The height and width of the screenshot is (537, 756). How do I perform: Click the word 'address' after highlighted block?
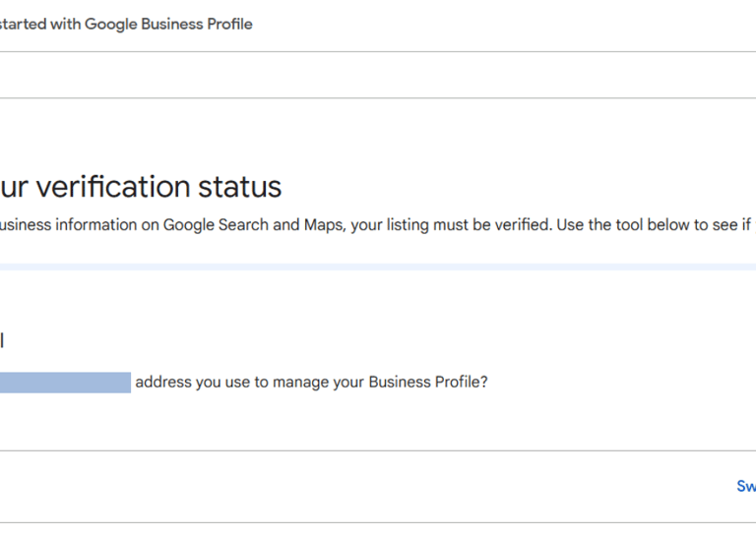(x=162, y=383)
